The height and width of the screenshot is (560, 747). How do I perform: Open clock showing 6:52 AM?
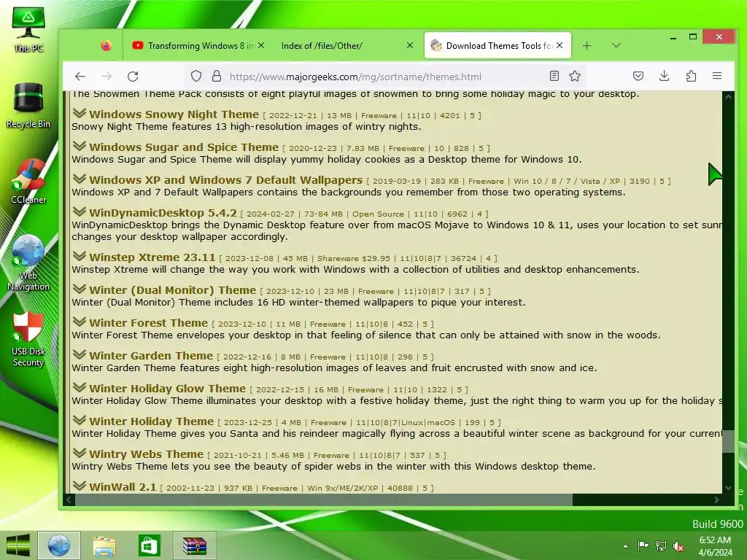[715, 546]
